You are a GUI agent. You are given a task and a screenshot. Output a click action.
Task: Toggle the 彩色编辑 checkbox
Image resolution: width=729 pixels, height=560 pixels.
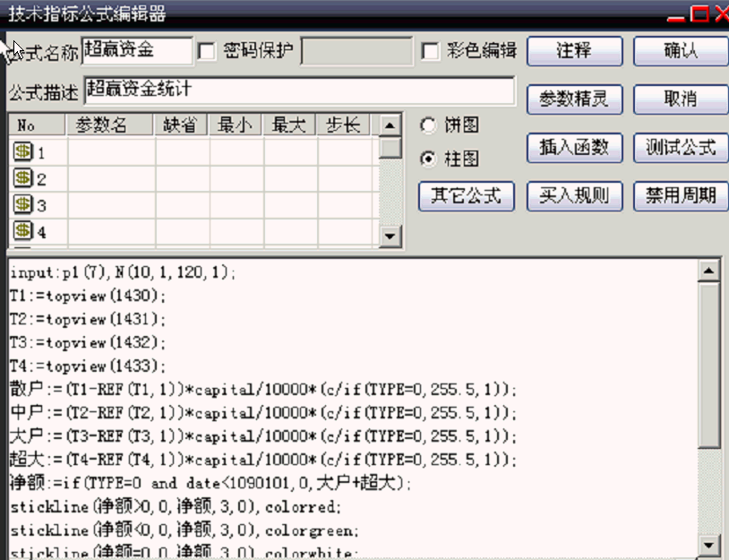point(431,51)
